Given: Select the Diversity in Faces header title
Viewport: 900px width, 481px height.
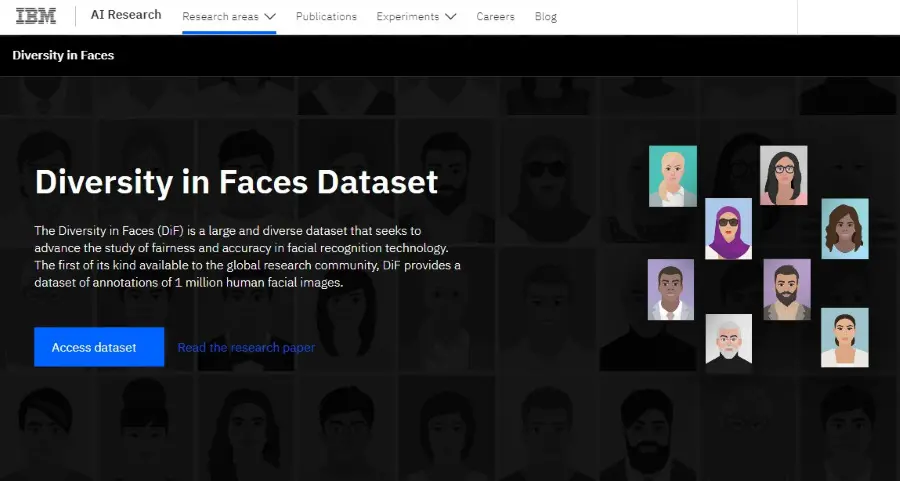Looking at the screenshot, I should coord(63,55).
